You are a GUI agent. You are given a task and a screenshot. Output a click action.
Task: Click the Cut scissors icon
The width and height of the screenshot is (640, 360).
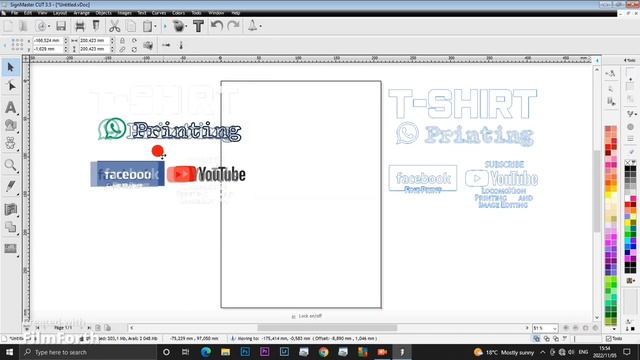tap(115, 27)
